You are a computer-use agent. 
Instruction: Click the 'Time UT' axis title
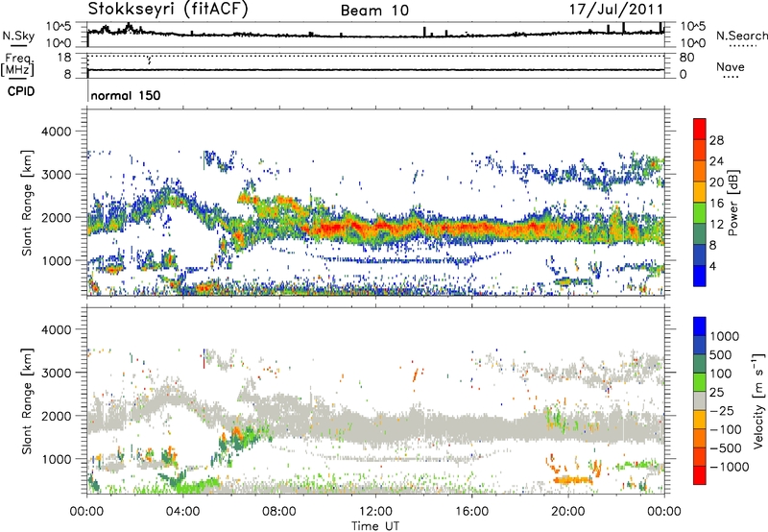[375, 526]
